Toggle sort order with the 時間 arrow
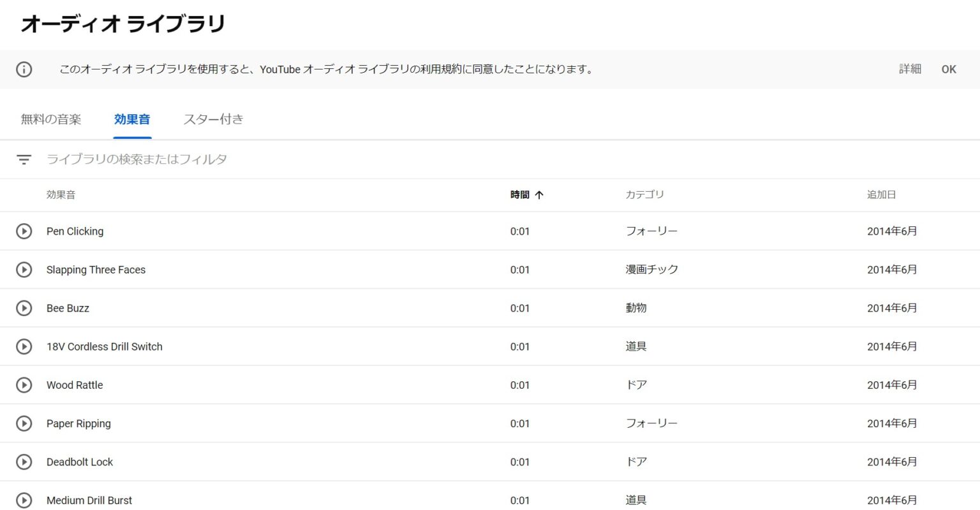 [x=539, y=195]
